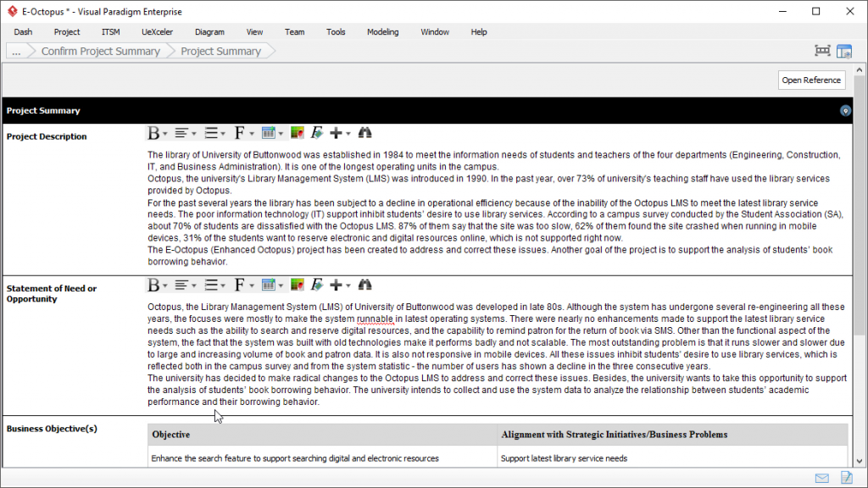Click the email notification icon at bottom right

tap(821, 478)
